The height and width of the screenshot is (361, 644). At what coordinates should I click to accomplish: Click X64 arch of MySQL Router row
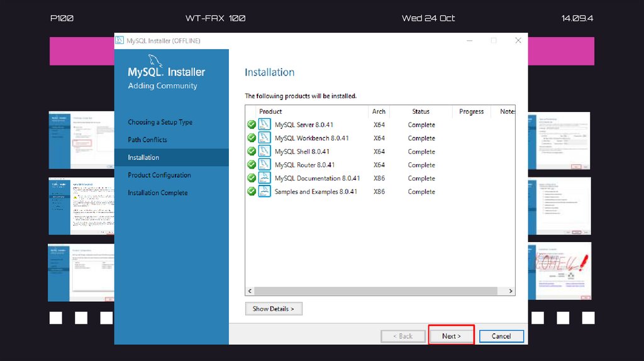pyautogui.click(x=379, y=165)
